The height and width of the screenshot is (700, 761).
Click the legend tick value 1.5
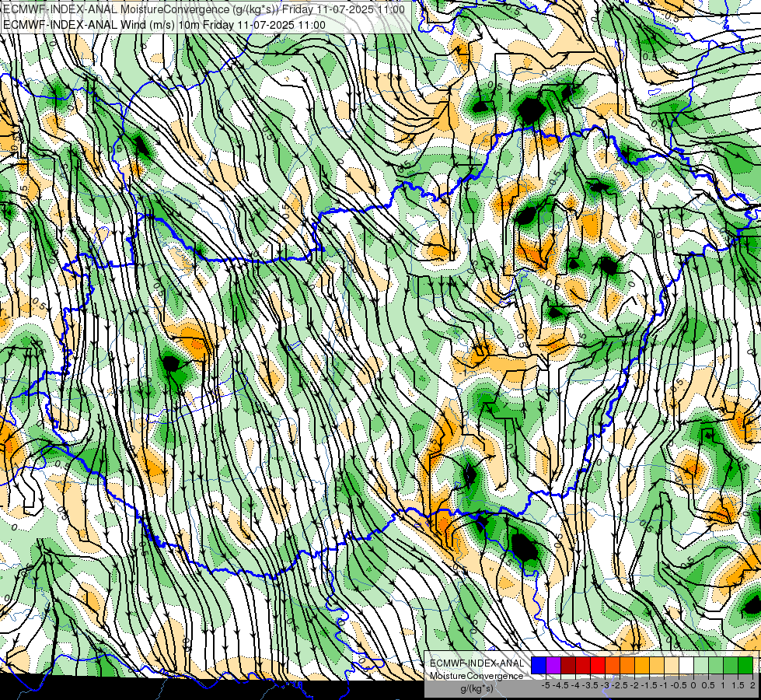(x=738, y=685)
